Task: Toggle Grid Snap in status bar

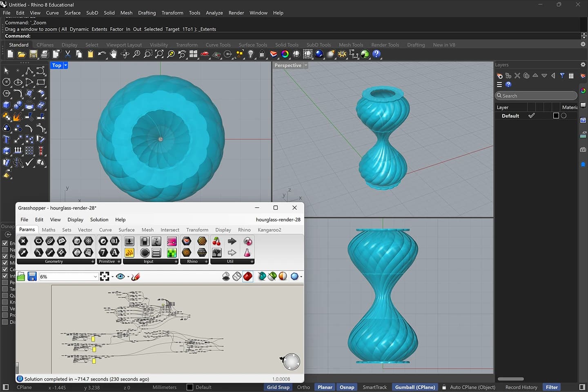Action: point(278,387)
